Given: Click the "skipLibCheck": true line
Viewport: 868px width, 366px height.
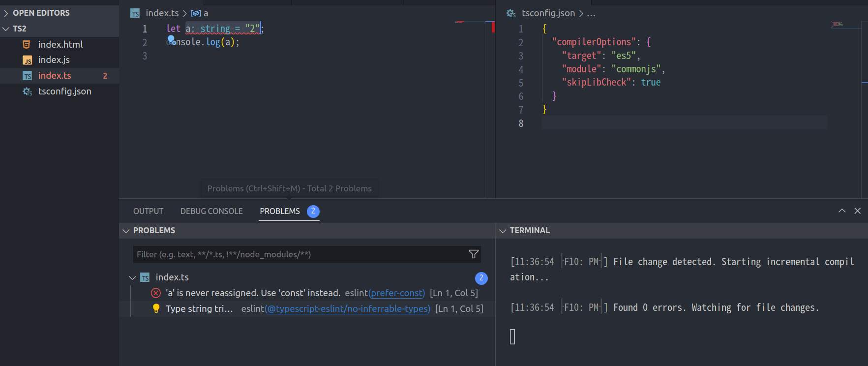Looking at the screenshot, I should tap(611, 82).
